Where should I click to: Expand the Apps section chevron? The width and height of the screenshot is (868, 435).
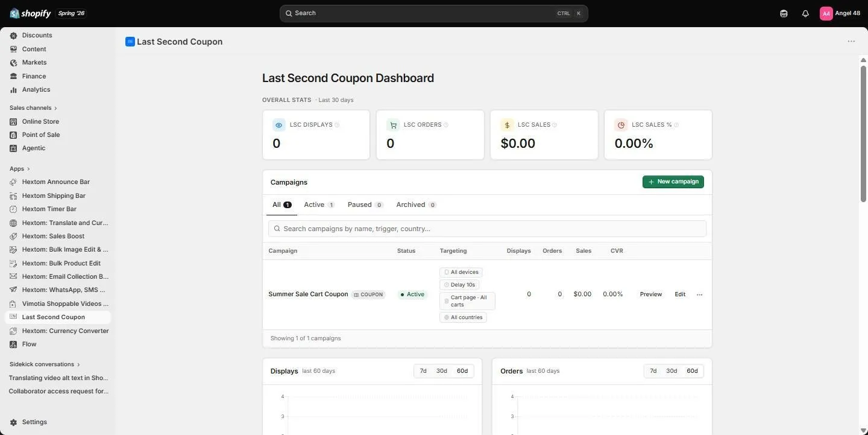[x=28, y=169]
